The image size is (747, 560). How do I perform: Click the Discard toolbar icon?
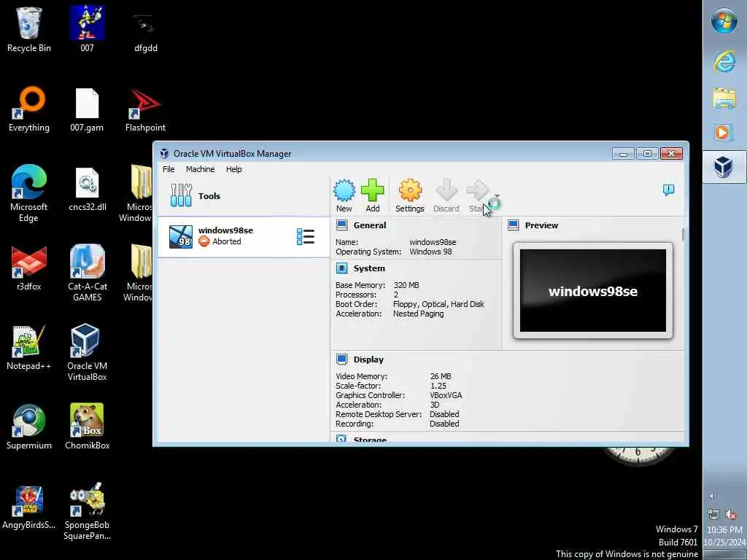click(446, 191)
